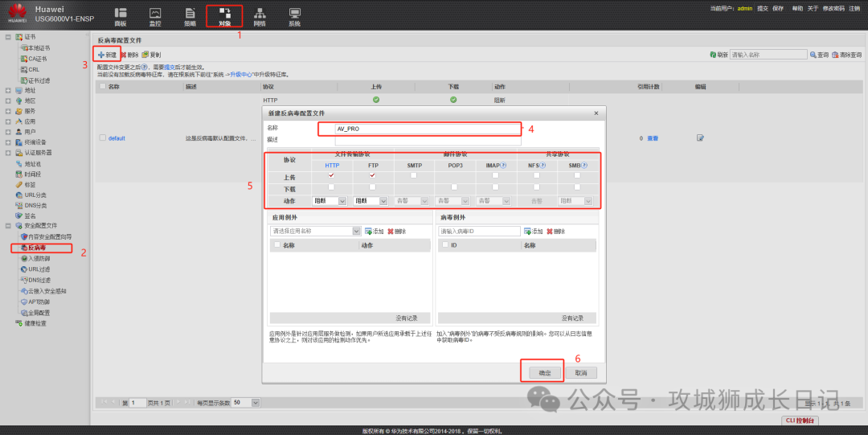Screen dimensions: 868x435
Task: Uncheck the HTTP 上传 checkbox
Action: tap(331, 175)
